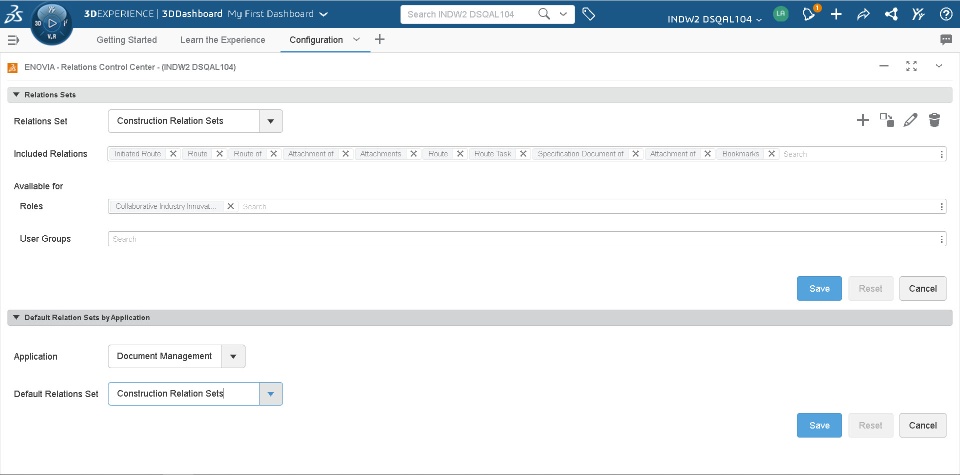960x475 pixels.
Task: Click the top bar plus Add icon
Action: click(836, 15)
